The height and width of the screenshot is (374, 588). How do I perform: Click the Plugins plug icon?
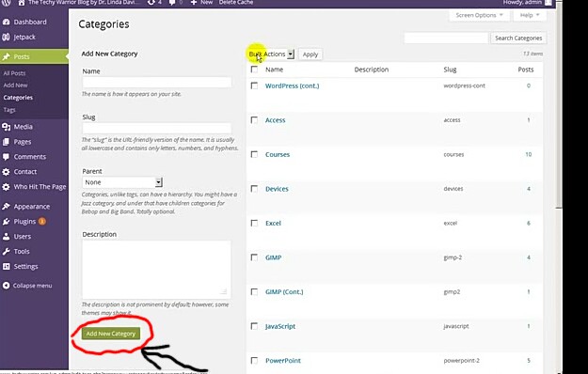click(6, 221)
